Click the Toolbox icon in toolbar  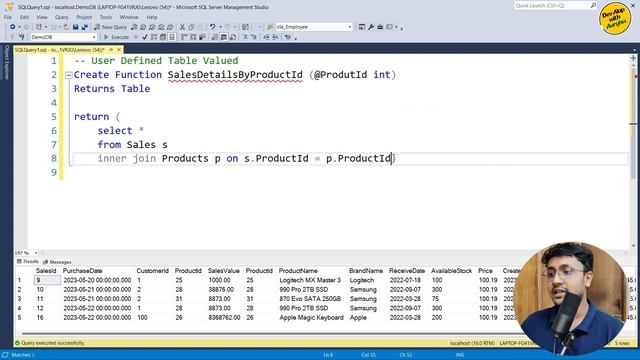click(x=380, y=27)
